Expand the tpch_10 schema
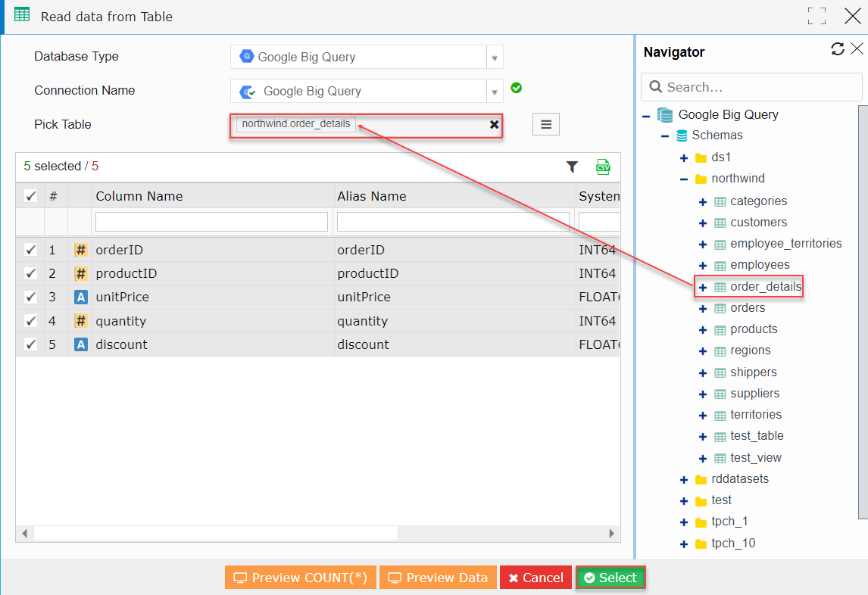This screenshot has width=868, height=595. 684,544
